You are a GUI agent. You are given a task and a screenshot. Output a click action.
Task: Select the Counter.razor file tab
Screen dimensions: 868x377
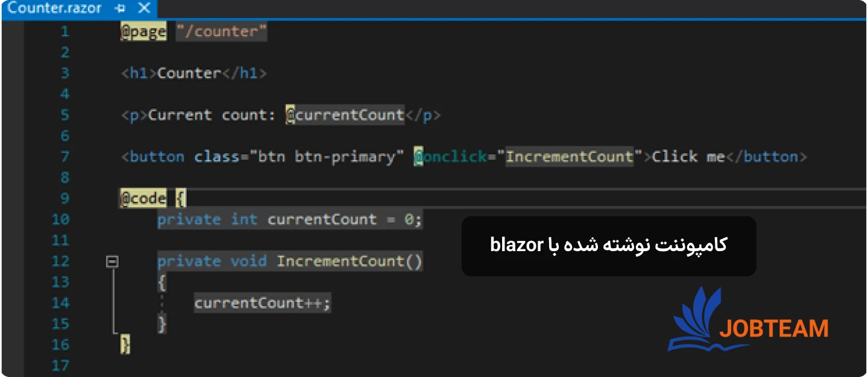pos(54,9)
